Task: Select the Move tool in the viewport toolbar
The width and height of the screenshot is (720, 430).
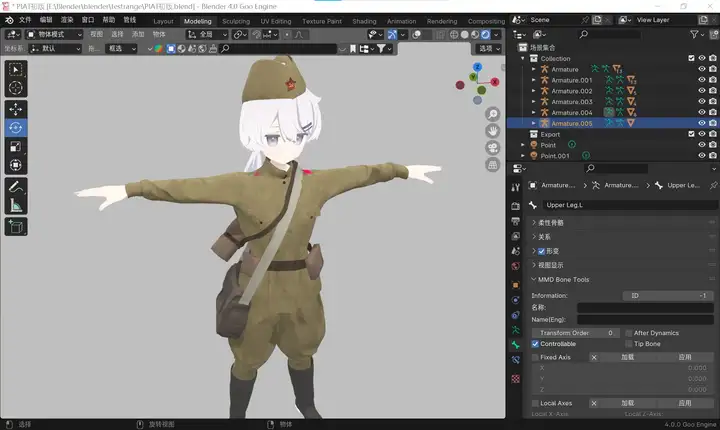Action: (x=17, y=108)
